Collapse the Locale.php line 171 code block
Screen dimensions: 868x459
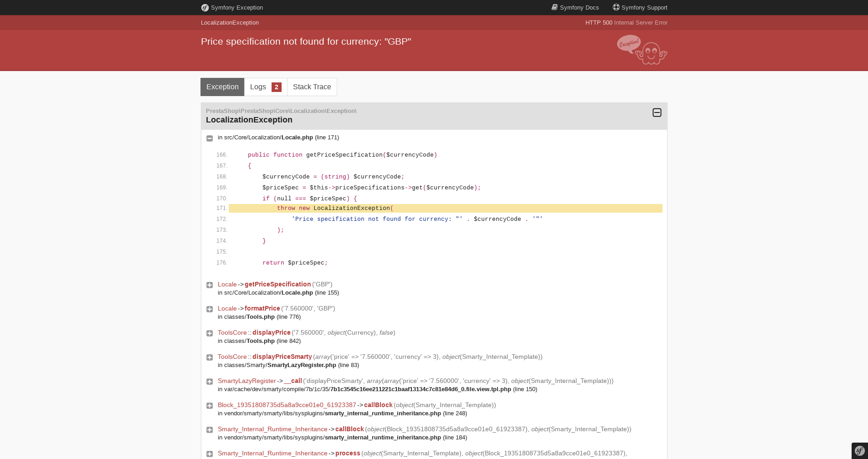click(210, 138)
